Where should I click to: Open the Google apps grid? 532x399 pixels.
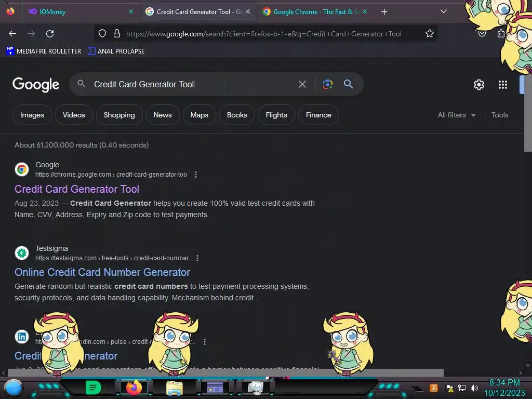(x=503, y=85)
